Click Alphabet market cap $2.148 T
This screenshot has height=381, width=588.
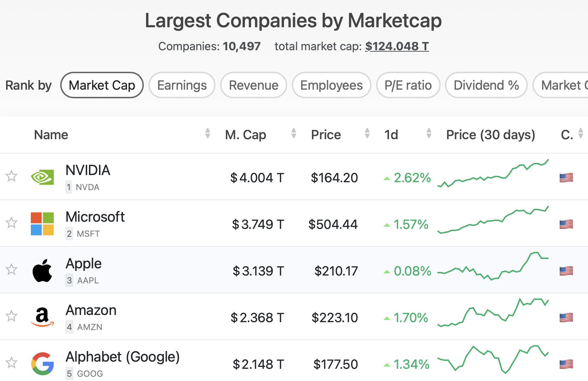(x=258, y=364)
